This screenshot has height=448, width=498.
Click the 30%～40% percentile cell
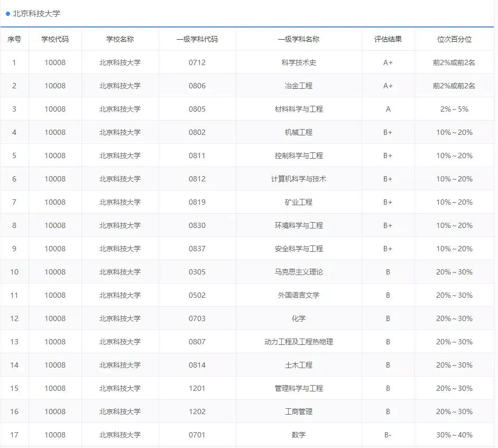coord(454,435)
